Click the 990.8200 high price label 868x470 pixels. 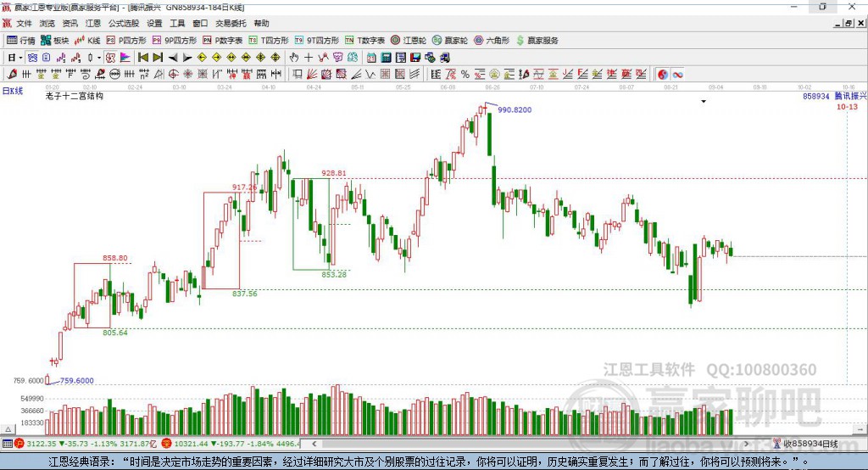point(515,109)
